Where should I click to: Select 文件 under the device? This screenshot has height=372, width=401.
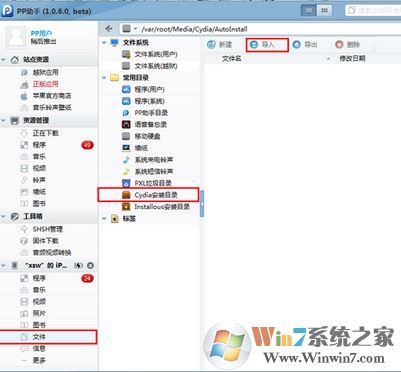[49, 337]
